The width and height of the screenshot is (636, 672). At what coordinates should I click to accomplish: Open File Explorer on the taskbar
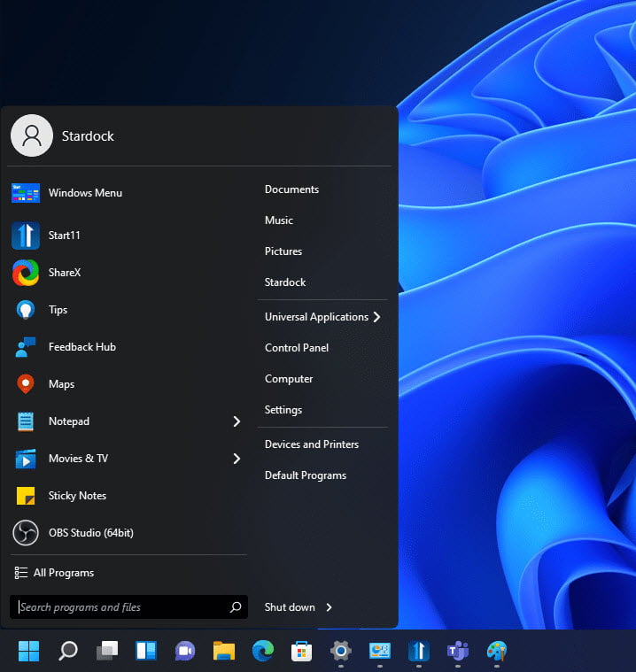(224, 651)
